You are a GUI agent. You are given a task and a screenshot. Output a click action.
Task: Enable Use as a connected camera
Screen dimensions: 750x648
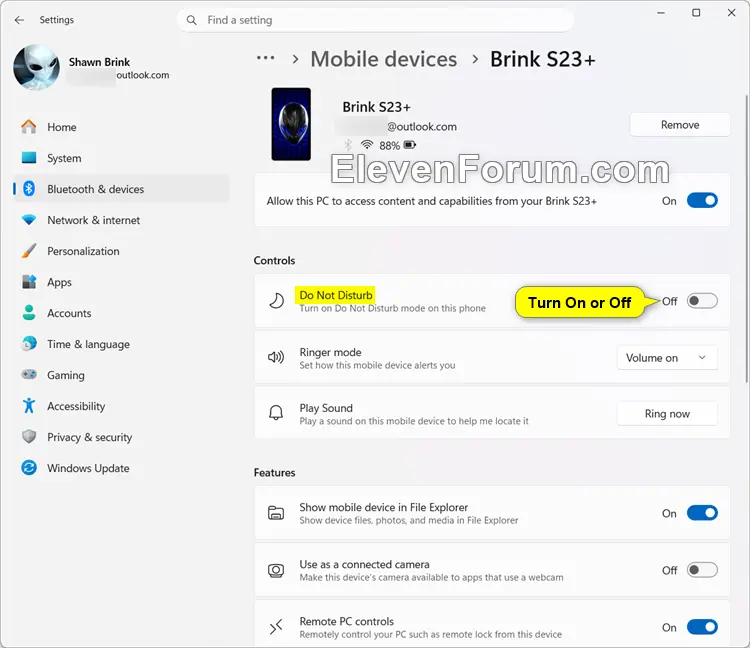pyautogui.click(x=702, y=570)
